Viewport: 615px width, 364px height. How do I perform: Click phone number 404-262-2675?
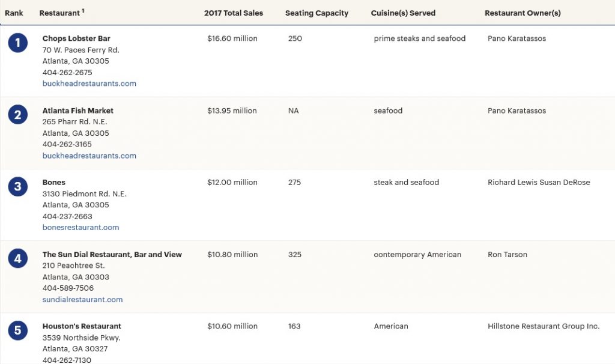67,73
